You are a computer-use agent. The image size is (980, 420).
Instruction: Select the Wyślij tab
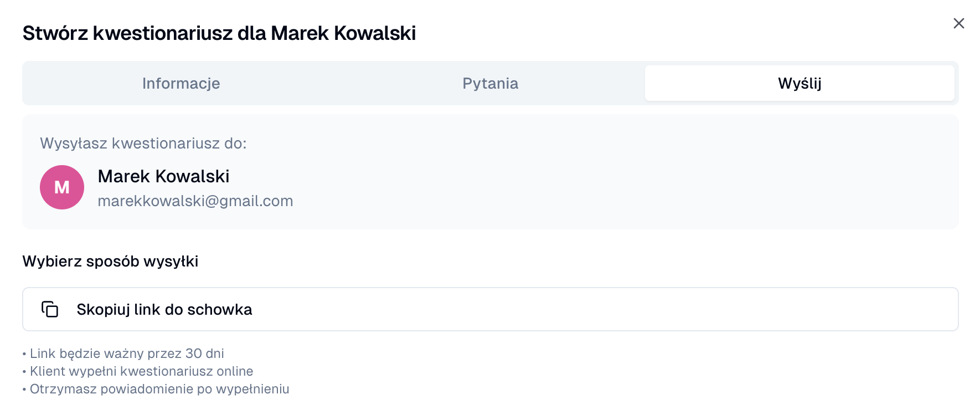(799, 83)
